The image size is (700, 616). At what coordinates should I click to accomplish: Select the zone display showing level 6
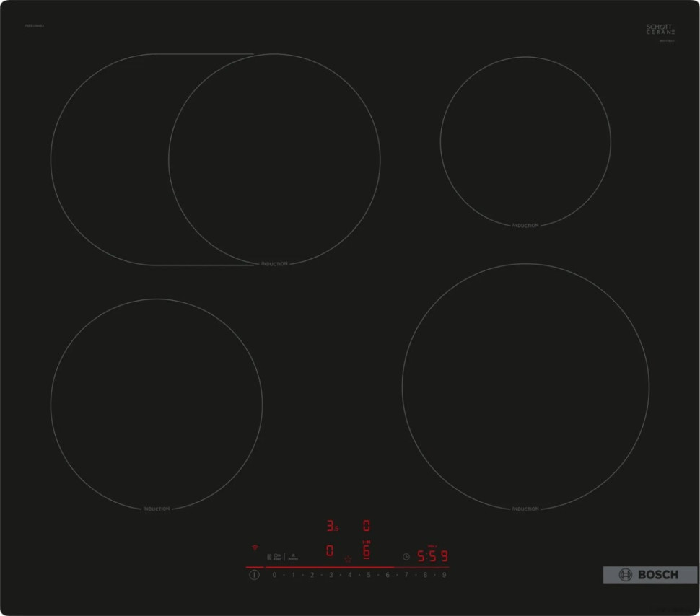[366, 552]
